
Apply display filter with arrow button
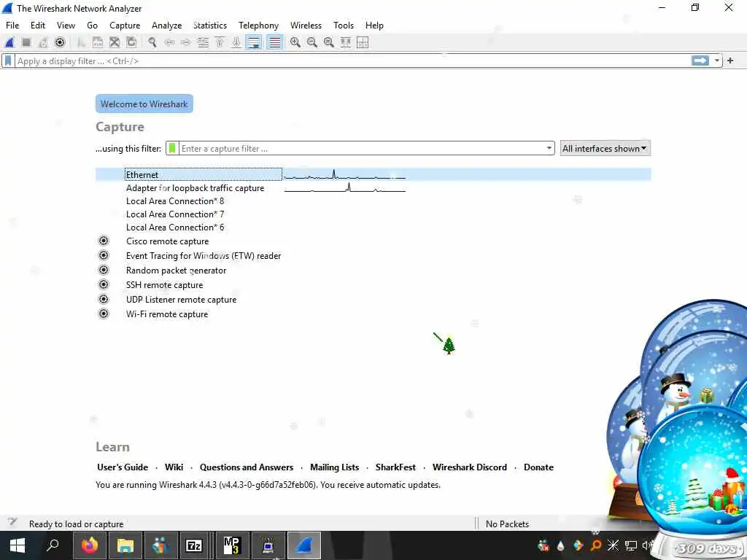point(700,61)
